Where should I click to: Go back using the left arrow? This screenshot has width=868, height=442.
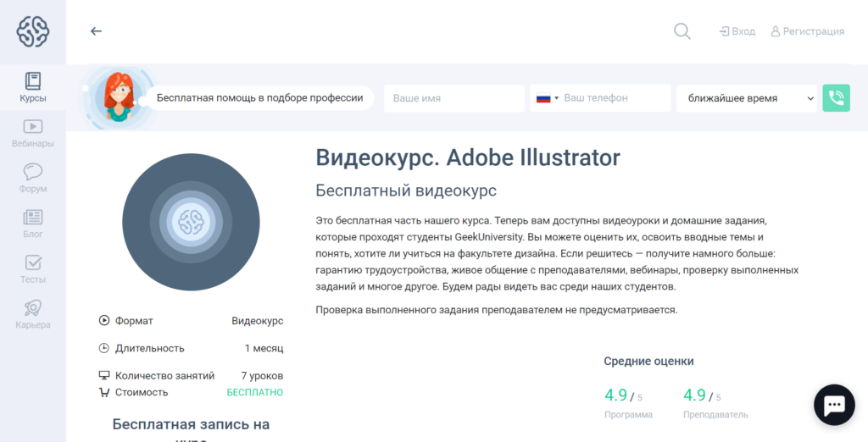tap(96, 31)
